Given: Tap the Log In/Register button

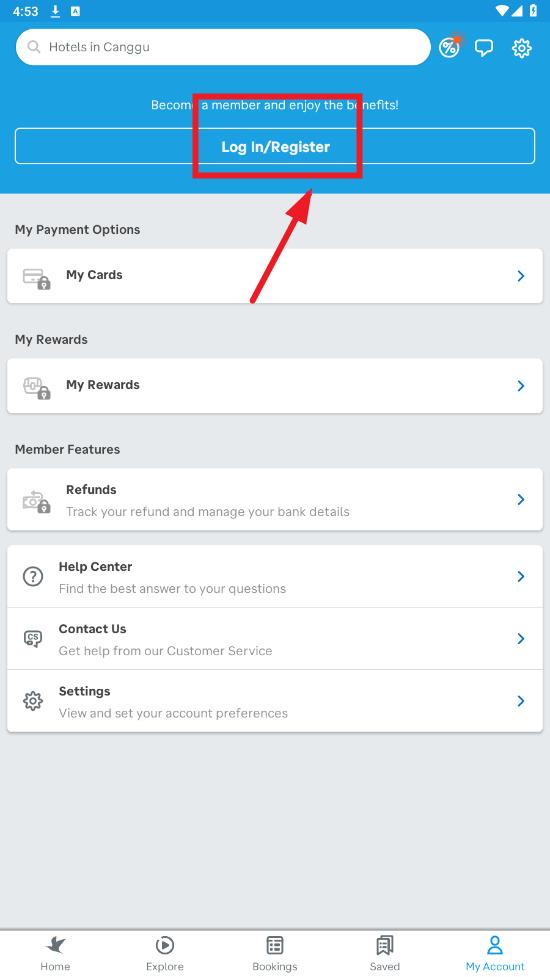Looking at the screenshot, I should click(x=275, y=146).
